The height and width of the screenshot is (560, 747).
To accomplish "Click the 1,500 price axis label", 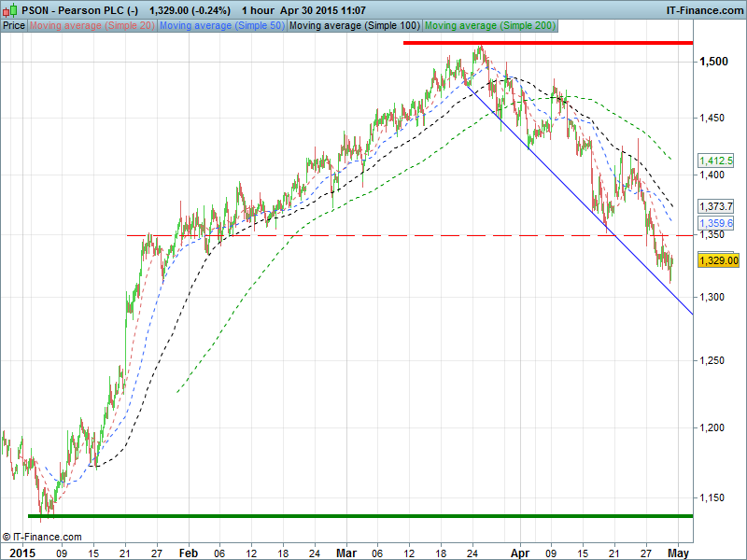I will 714,62.
